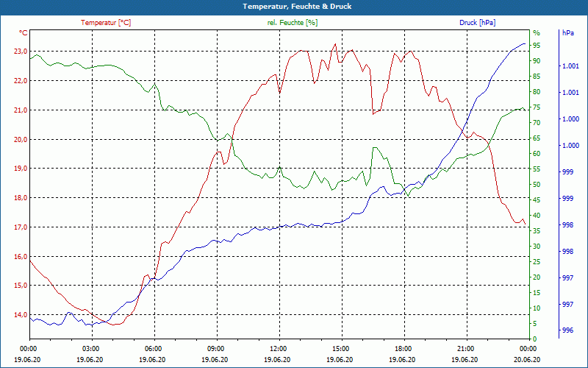Click the green '55' humidity tick label

(537, 169)
